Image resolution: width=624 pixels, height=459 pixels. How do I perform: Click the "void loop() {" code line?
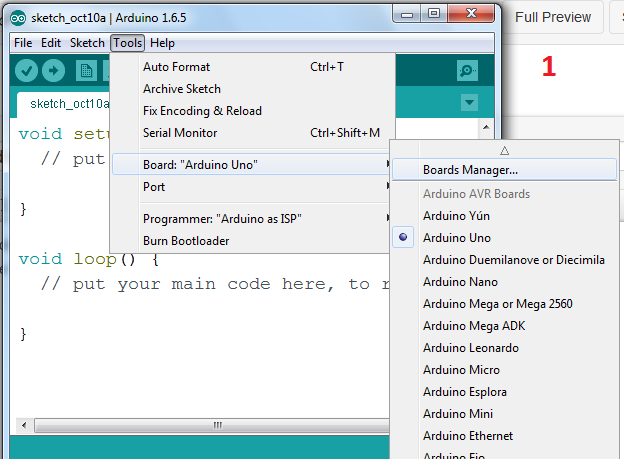[89, 259]
